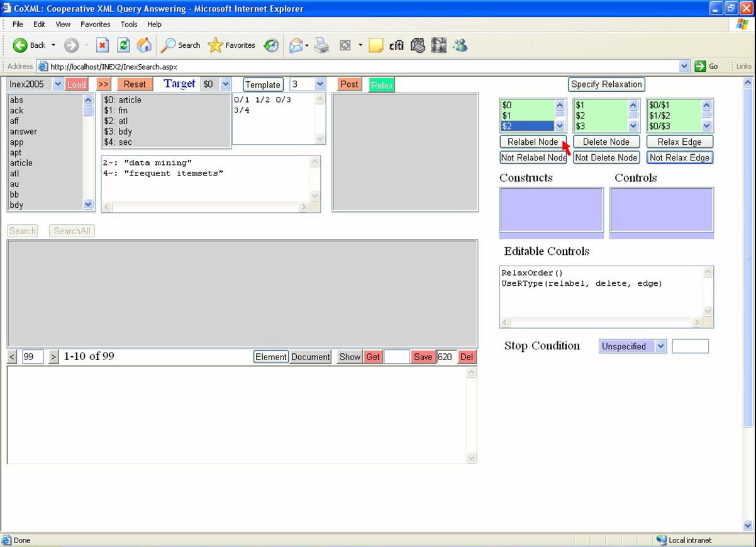
Task: Click the Not Relabel Node button
Action: coord(533,157)
